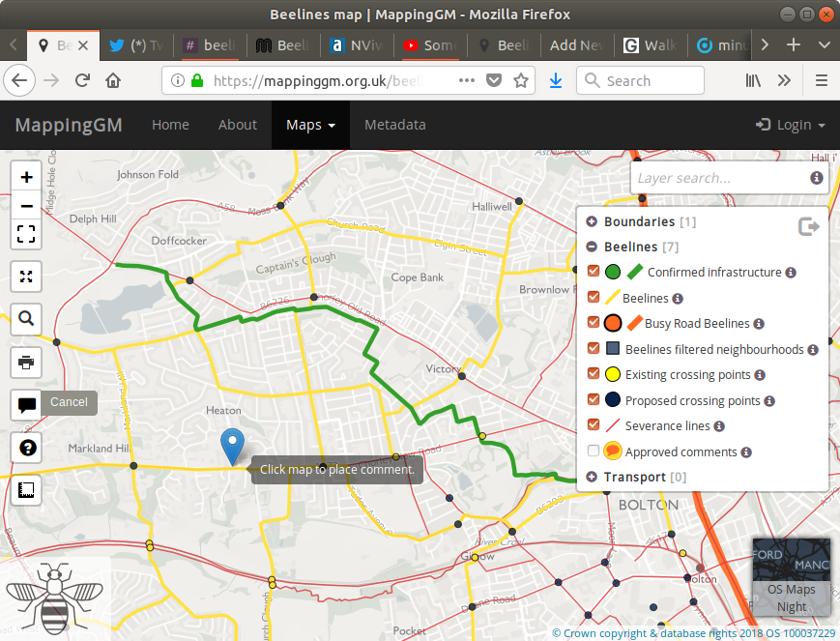Collapse the layer panel with the arrow icon
The image size is (840, 641).
809,226
